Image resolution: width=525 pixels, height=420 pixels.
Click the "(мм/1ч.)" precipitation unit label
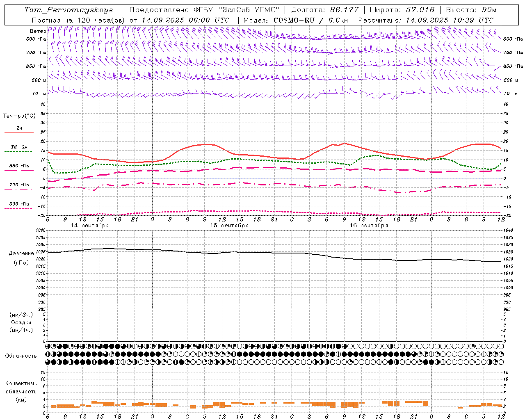[21, 330]
